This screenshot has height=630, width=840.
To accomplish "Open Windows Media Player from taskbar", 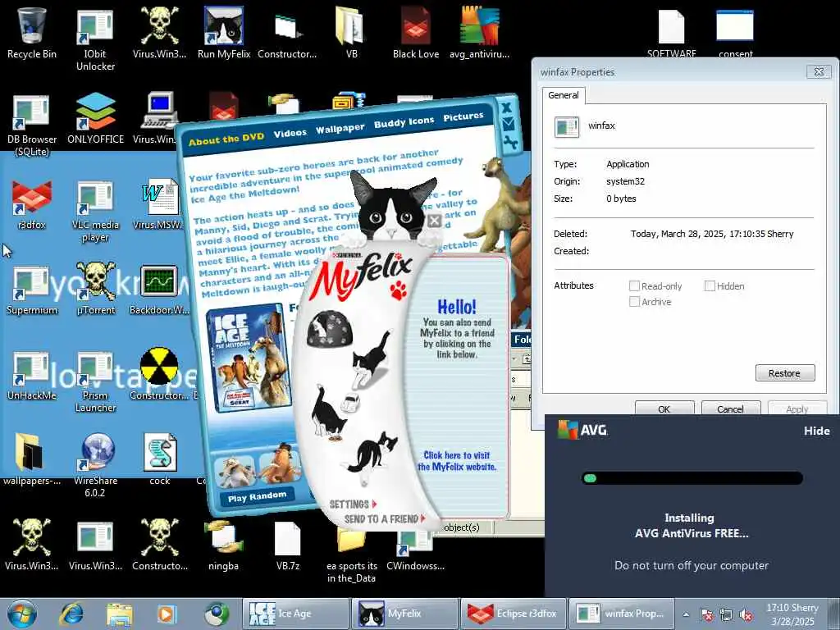I will tap(167, 614).
